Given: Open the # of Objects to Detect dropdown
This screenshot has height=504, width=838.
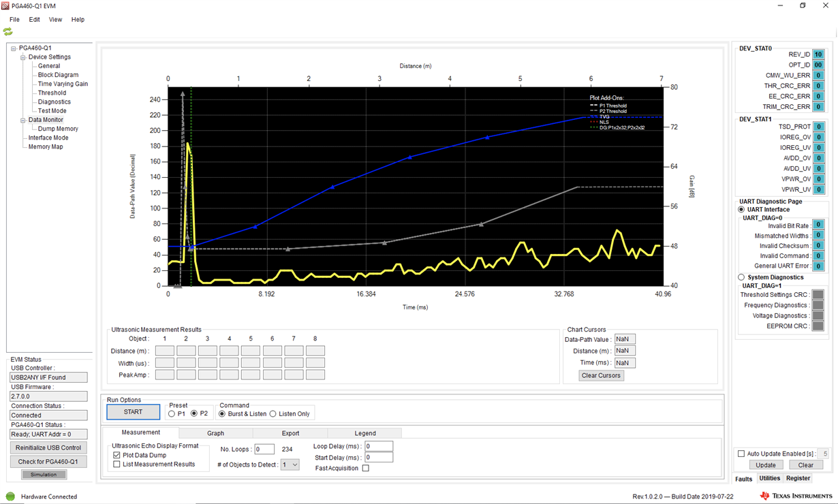Looking at the screenshot, I should pos(290,464).
